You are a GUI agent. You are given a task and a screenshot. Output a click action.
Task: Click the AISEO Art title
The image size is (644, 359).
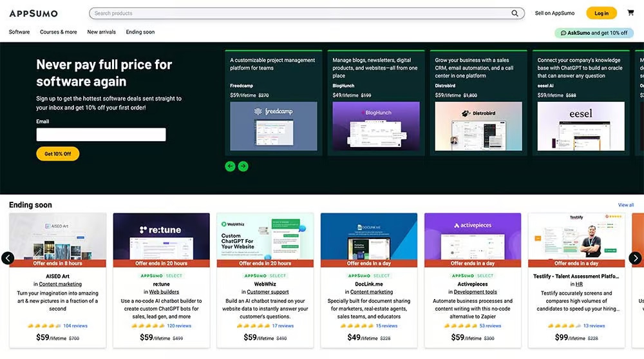[x=57, y=277]
